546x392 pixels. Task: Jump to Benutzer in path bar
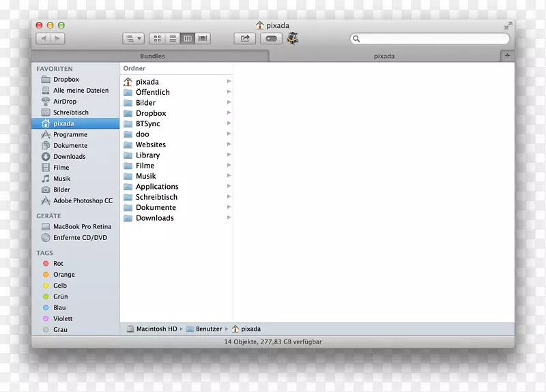[x=204, y=329]
